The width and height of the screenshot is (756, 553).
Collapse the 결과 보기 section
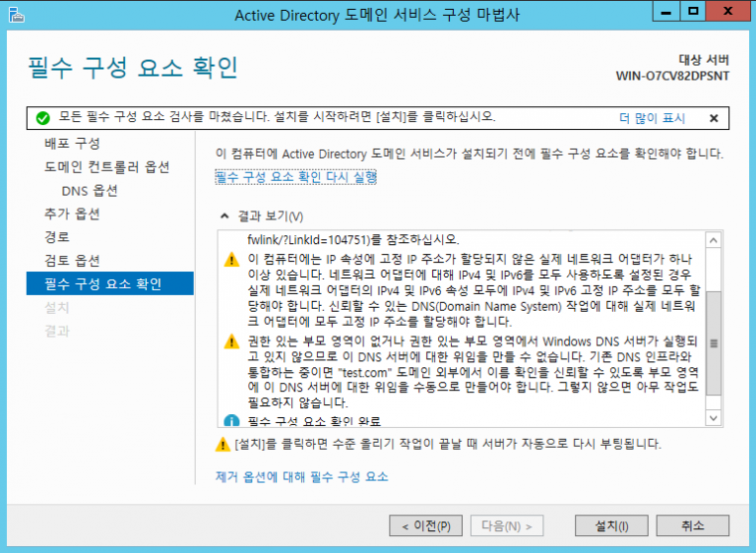(x=224, y=216)
